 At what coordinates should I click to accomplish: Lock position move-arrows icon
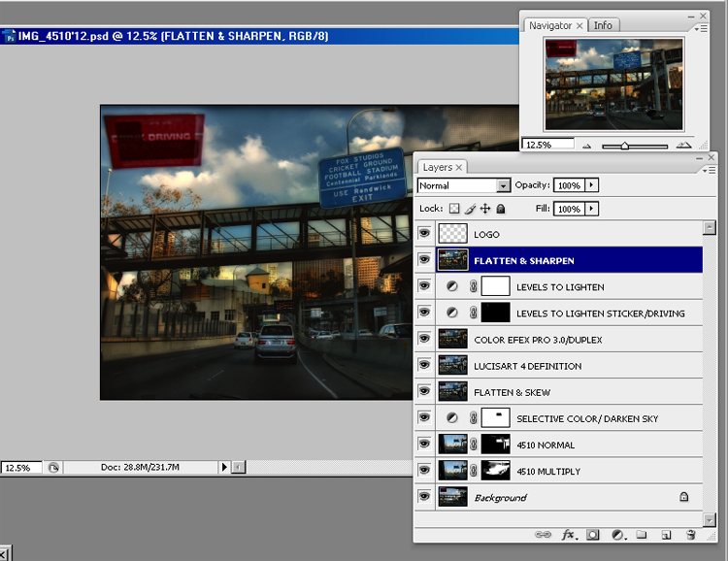[x=485, y=209]
